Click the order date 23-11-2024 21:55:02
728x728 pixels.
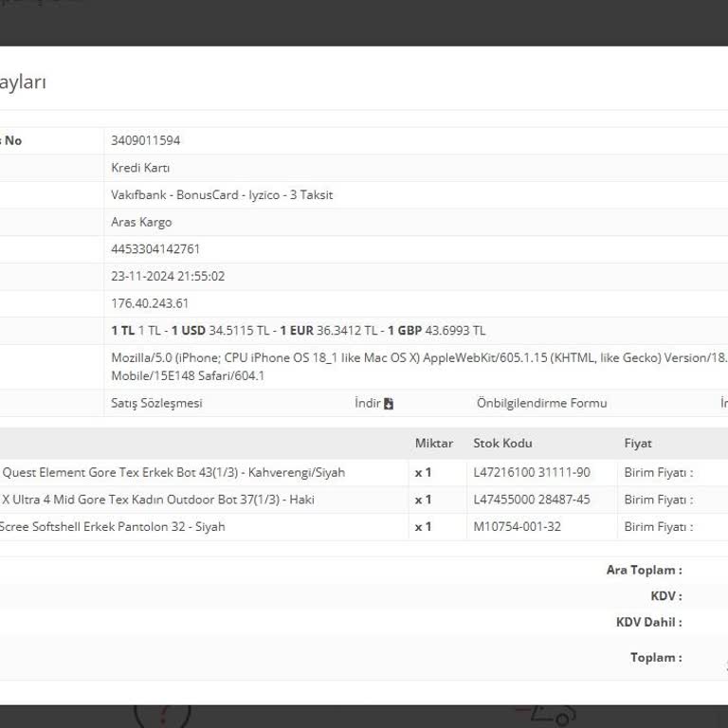point(168,277)
